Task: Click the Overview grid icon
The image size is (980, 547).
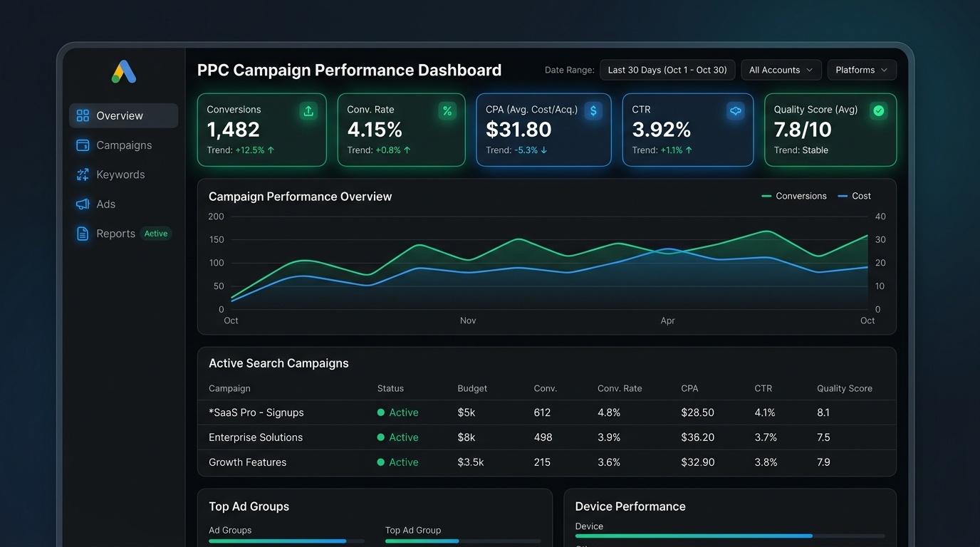Action: 83,115
